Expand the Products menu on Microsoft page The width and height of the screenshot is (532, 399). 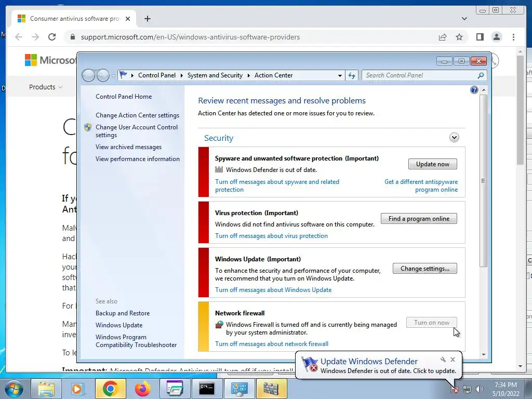(x=46, y=87)
